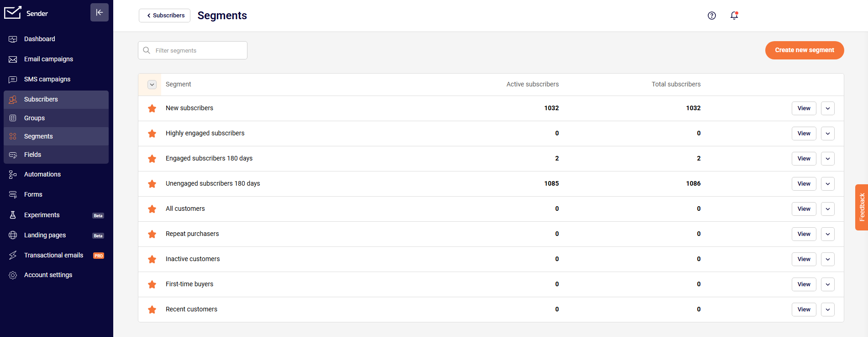
Task: Toggle the star for Recent customers segment
Action: [152, 310]
